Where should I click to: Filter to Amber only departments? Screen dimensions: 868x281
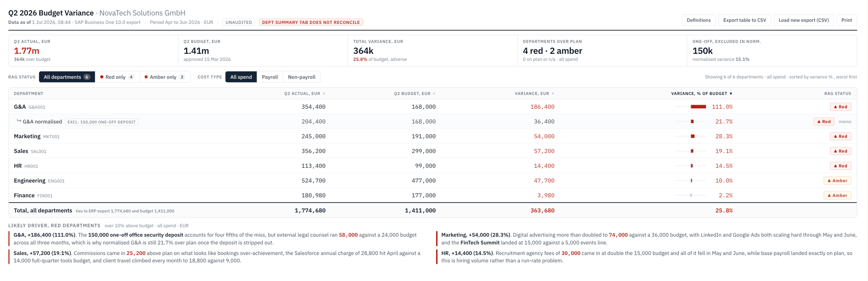165,77
